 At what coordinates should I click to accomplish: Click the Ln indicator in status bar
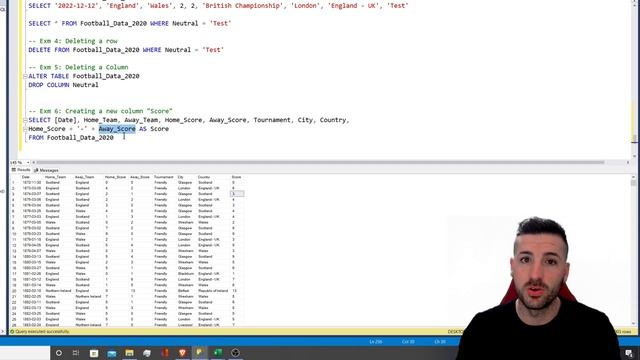376,342
